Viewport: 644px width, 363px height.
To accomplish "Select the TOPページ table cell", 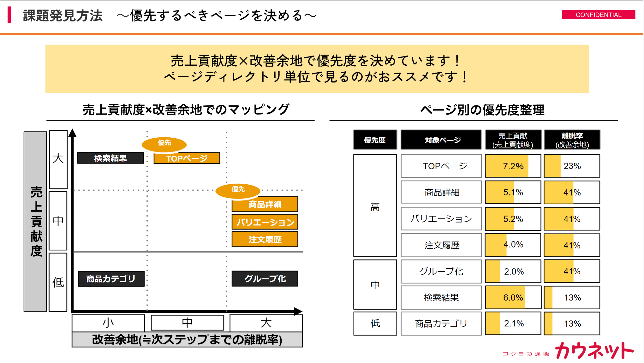I will tap(441, 166).
